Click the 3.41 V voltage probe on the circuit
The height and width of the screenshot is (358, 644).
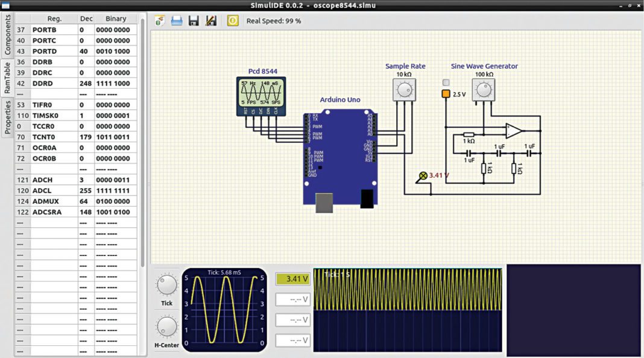(x=422, y=174)
